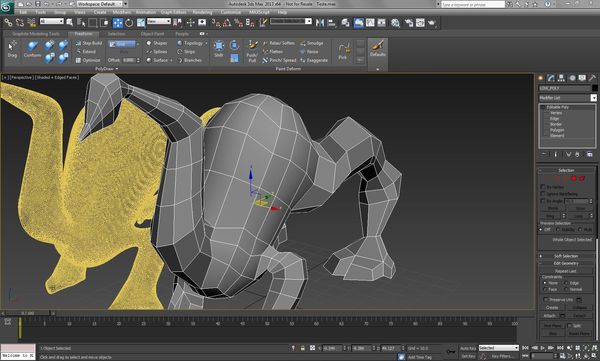Select the Shift paint deform tool
The width and height of the screenshot is (600, 361).
[x=219, y=49]
